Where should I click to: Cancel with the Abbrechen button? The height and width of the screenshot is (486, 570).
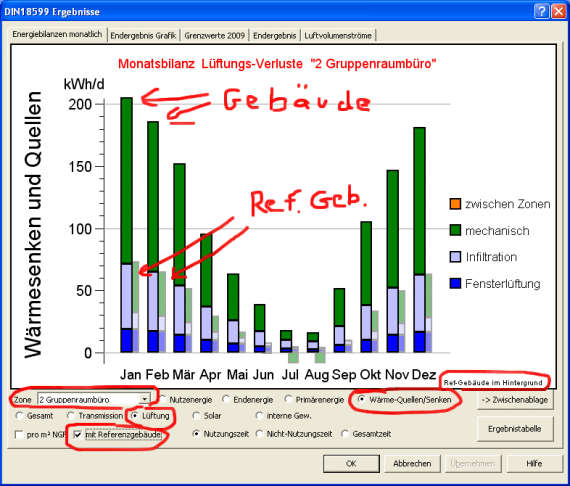412,463
